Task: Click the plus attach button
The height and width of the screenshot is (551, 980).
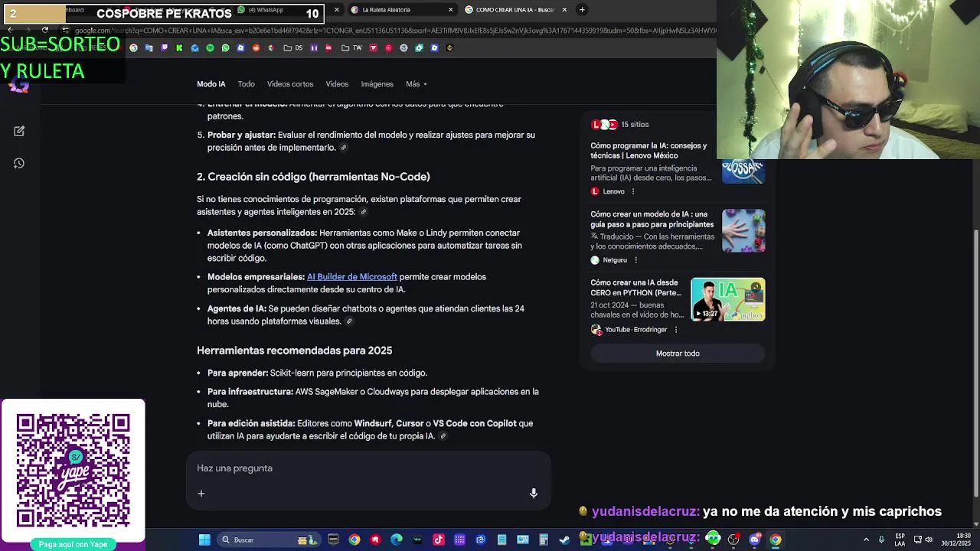Action: (201, 494)
